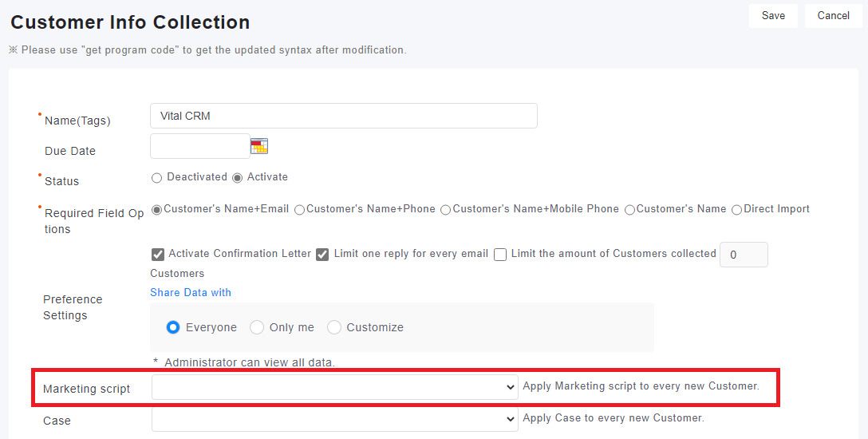Select the Customer's Name only option
The height and width of the screenshot is (439, 868).
[x=629, y=210]
